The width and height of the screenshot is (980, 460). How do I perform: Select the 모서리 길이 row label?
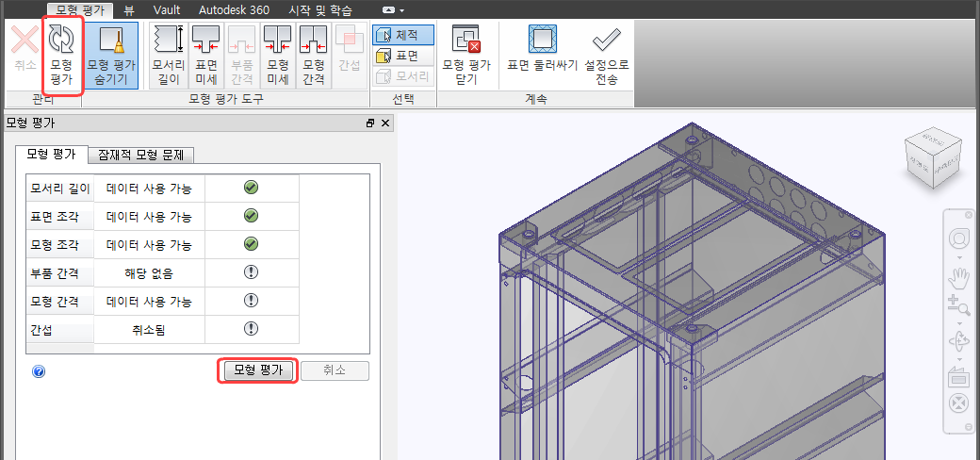(x=60, y=189)
